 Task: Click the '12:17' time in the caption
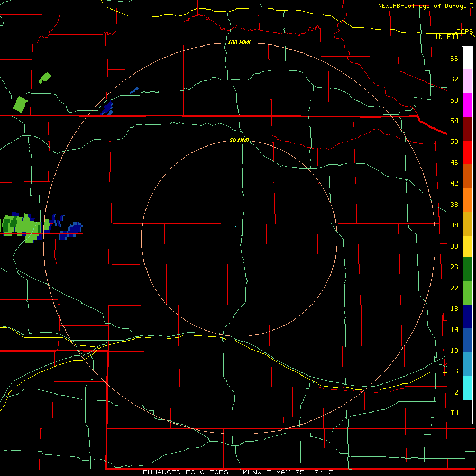coord(322,472)
